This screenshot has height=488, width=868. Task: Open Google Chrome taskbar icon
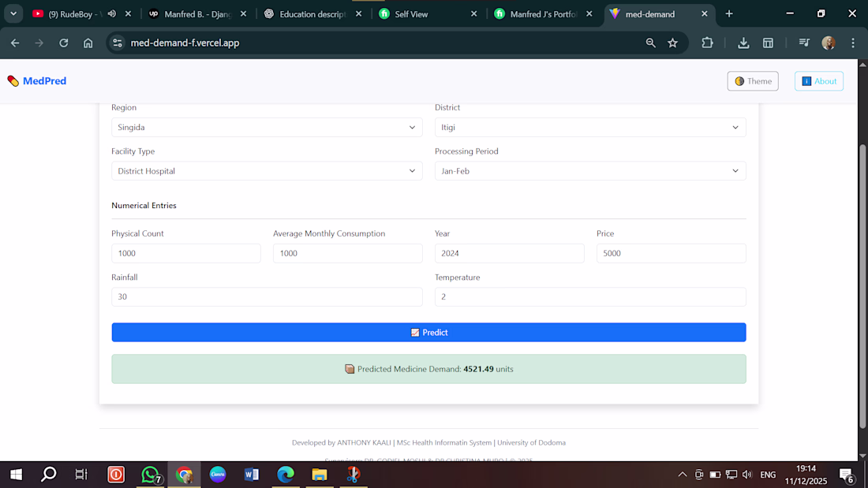[185, 475]
